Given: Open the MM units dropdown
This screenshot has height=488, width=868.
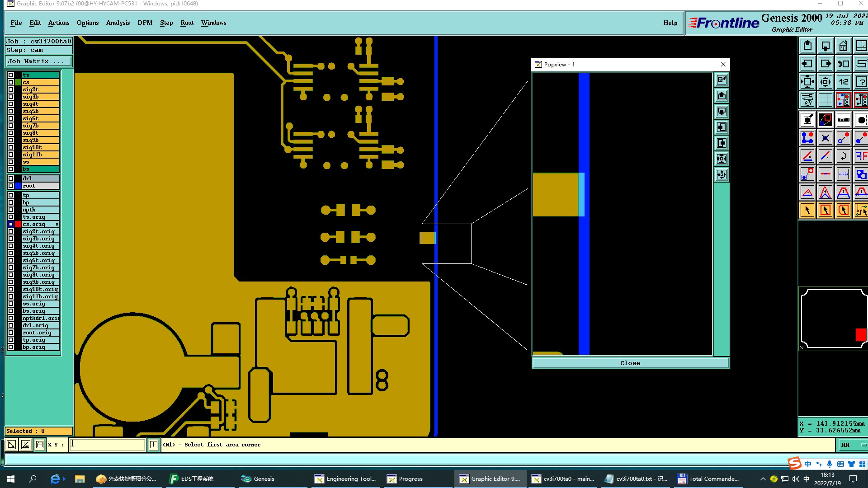Looking at the screenshot, I should (x=853, y=445).
